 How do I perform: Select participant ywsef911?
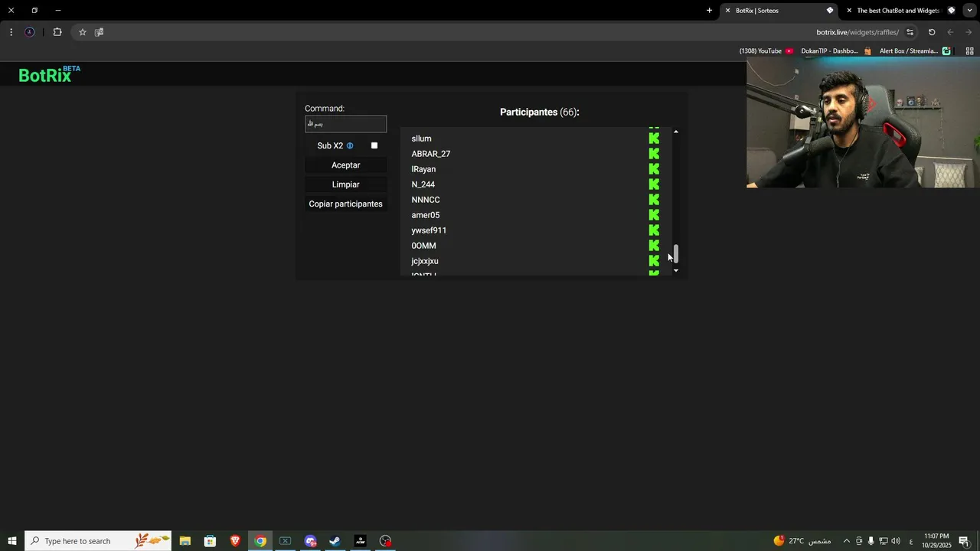pos(429,230)
